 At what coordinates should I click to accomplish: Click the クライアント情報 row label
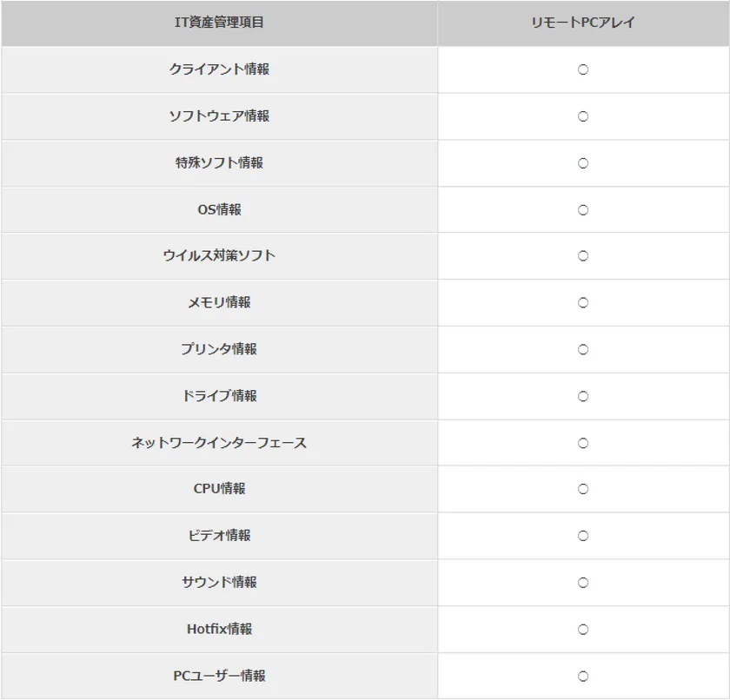[x=219, y=69]
